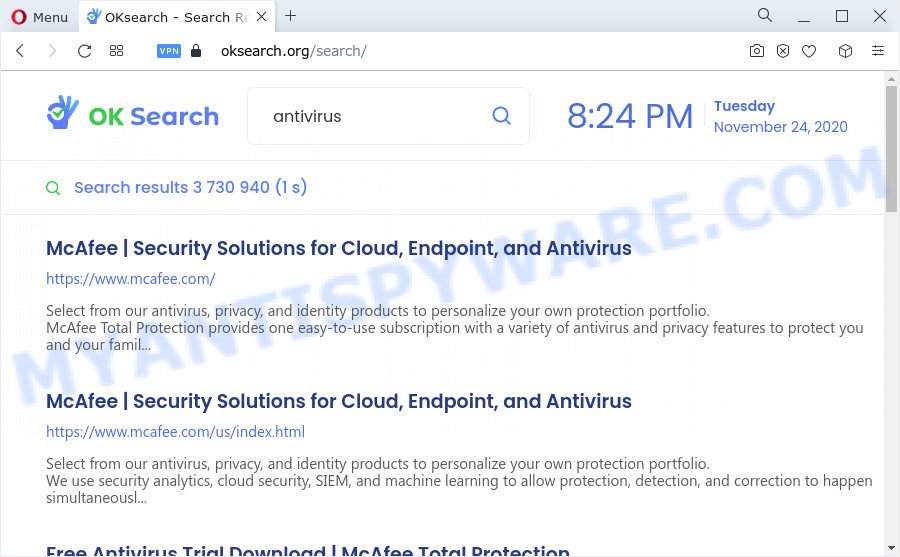Open https://www.mcafee.com/ link

[x=131, y=279]
